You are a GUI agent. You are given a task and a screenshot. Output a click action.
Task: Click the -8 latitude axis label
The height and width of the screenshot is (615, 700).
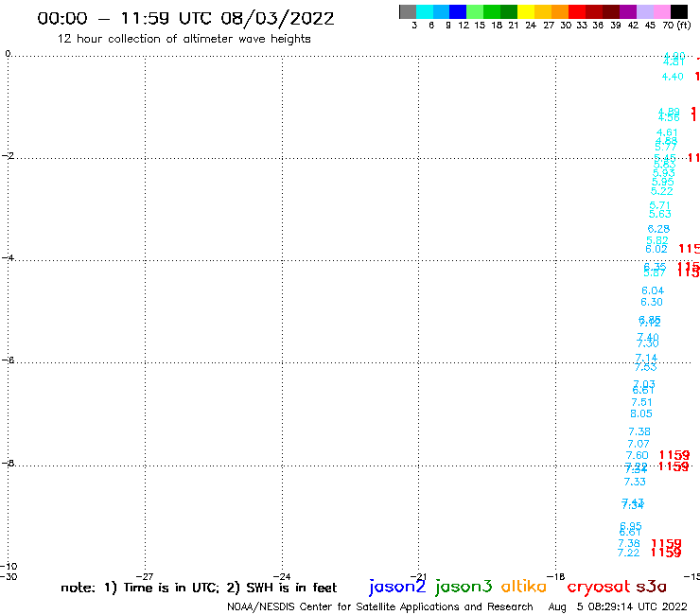(x=8, y=464)
